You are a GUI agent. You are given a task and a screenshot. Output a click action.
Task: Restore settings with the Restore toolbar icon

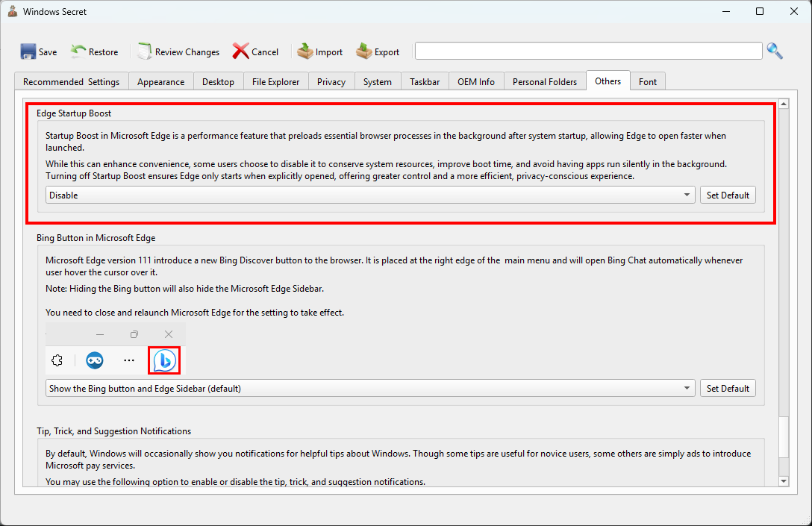click(x=78, y=51)
